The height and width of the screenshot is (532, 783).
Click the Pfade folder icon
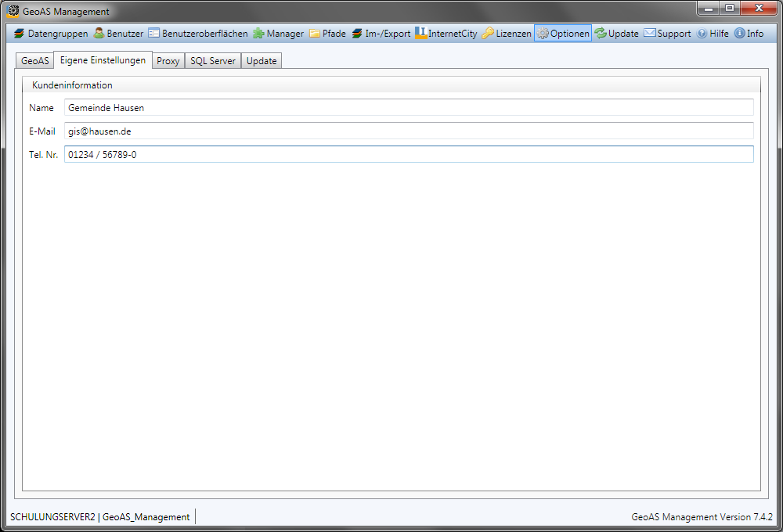click(315, 34)
